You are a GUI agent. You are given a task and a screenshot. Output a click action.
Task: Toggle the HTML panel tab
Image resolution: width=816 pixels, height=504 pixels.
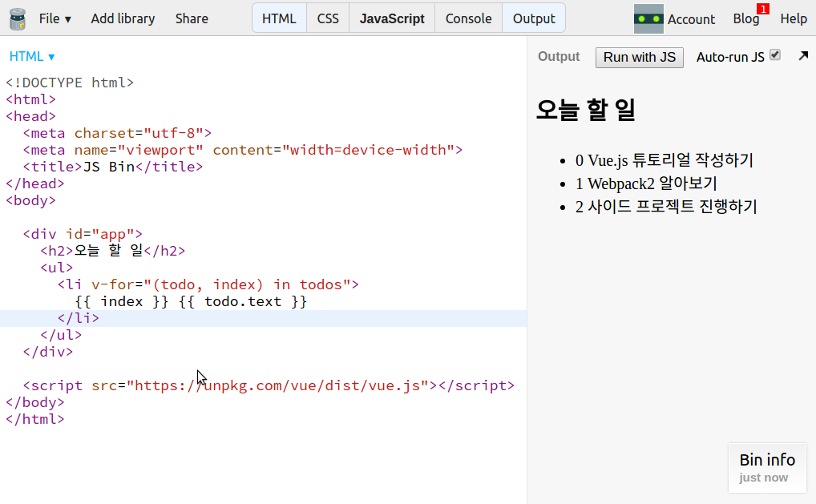[279, 18]
